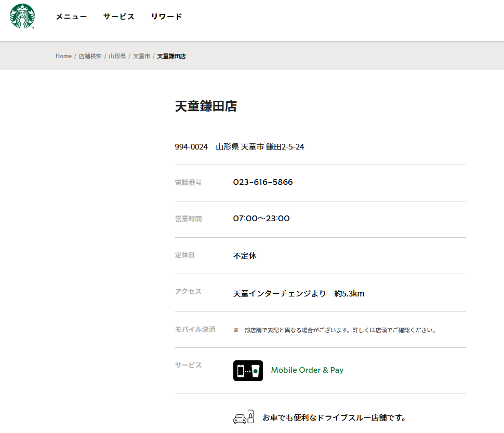Click the Starbucks siren logo
The height and width of the screenshot is (433, 504).
tap(22, 16)
